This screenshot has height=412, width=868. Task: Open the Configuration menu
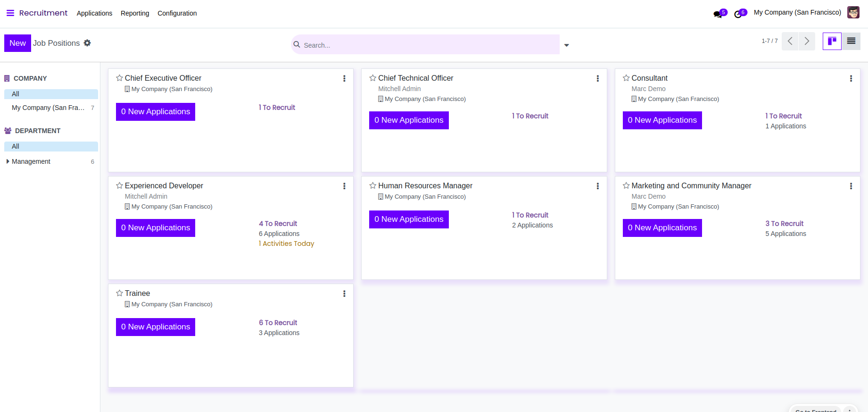[177, 13]
